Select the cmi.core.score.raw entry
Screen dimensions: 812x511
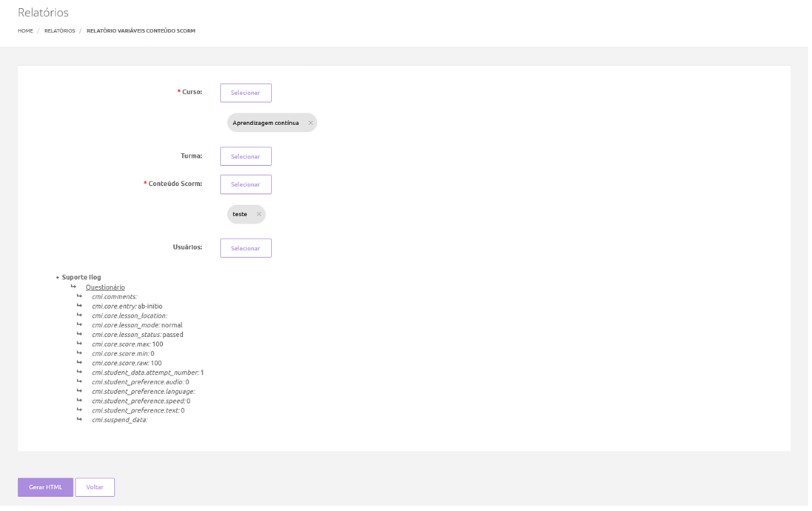[x=126, y=363]
